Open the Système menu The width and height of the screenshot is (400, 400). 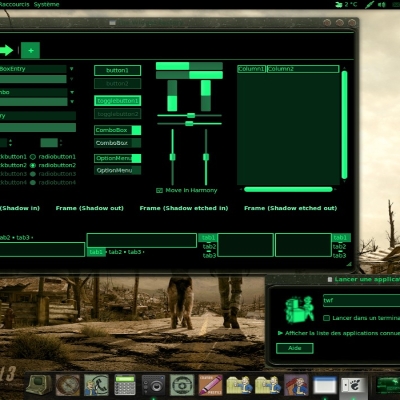(46, 4)
